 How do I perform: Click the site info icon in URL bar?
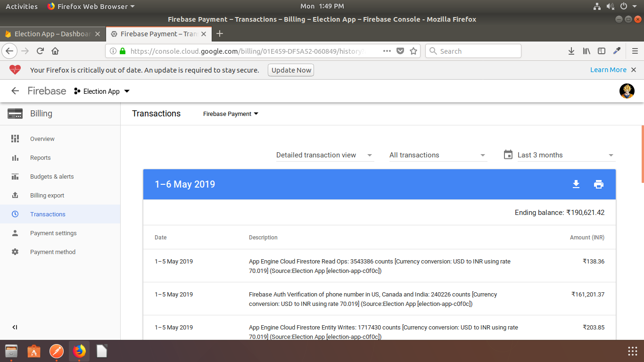(113, 51)
